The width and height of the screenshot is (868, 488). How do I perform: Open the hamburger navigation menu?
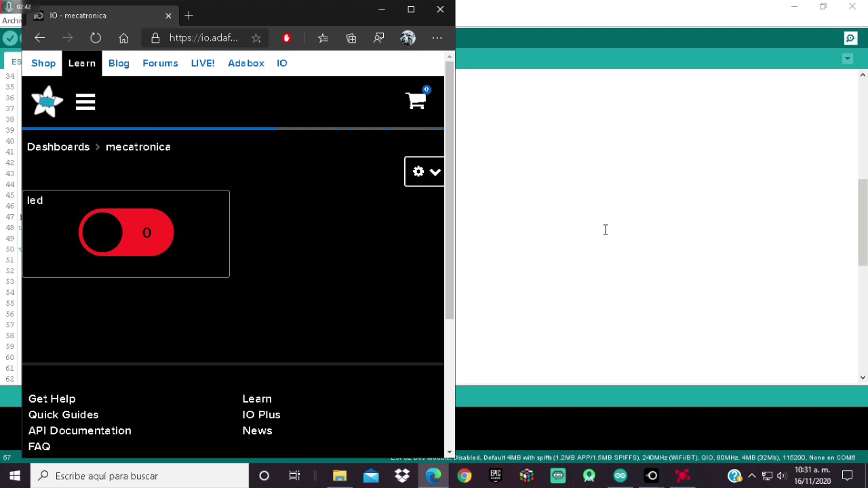pyautogui.click(x=85, y=102)
